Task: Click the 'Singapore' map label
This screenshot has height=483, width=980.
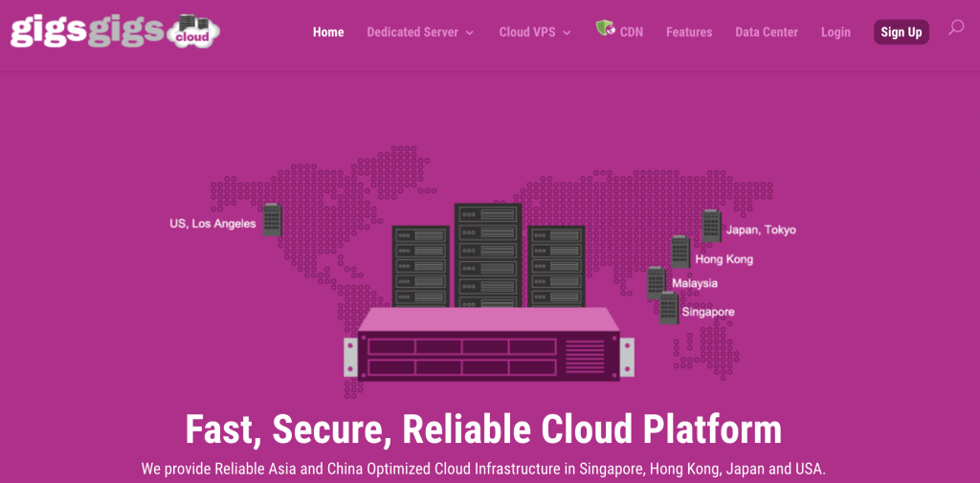Action: click(708, 312)
